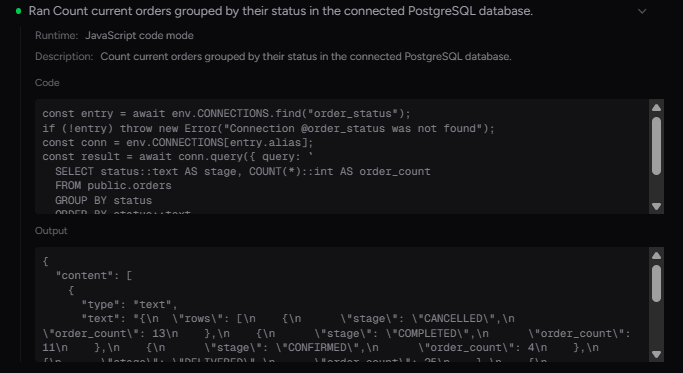Click the output line with stage CANCELLED
683x373 pixels.
298,319
